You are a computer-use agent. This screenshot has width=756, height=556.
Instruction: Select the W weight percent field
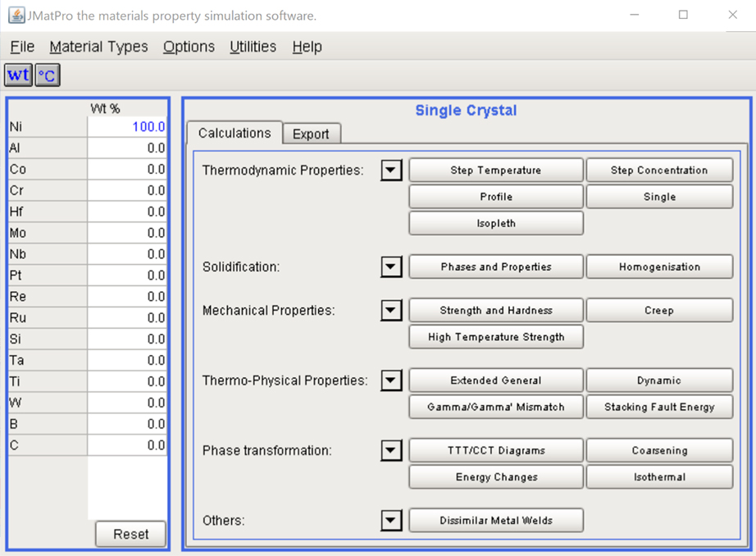coord(127,403)
